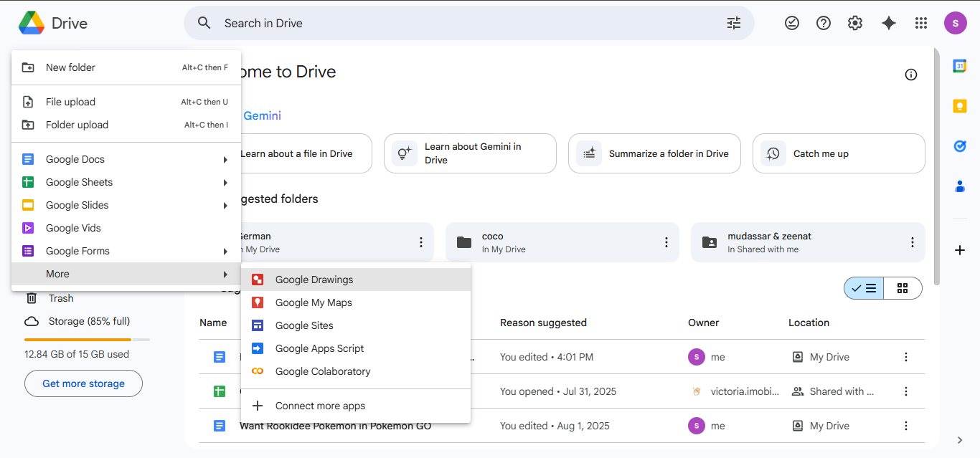Expand Google Sheets submenu arrow
The height and width of the screenshot is (458, 980).
click(225, 182)
